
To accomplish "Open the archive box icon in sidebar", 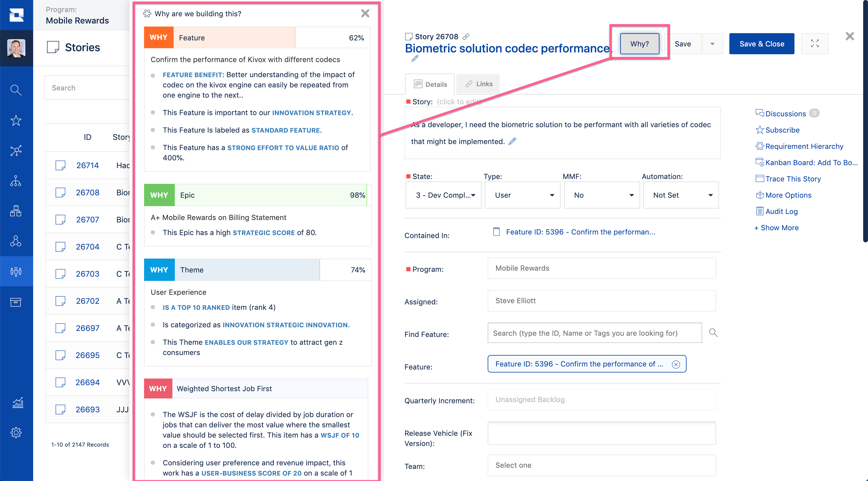I will point(16,302).
